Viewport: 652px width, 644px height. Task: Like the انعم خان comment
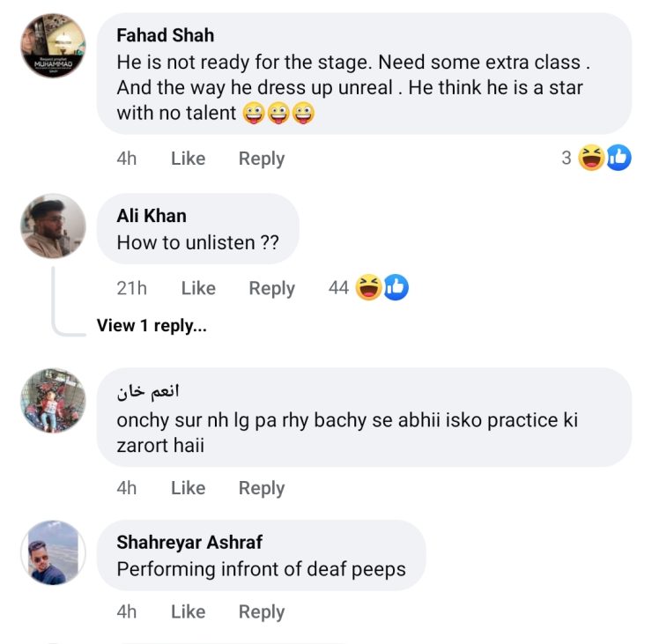(x=188, y=488)
